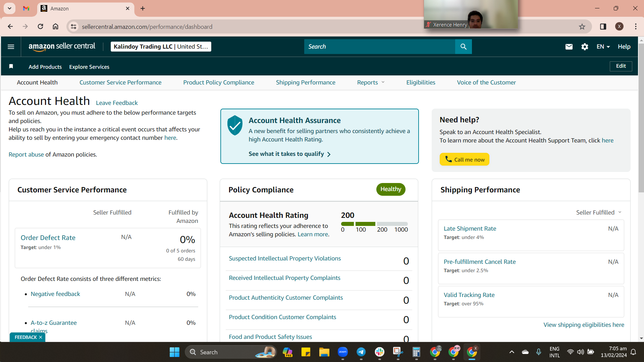The image size is (644, 362).
Task: Open See what it takes to qualify
Action: (290, 154)
